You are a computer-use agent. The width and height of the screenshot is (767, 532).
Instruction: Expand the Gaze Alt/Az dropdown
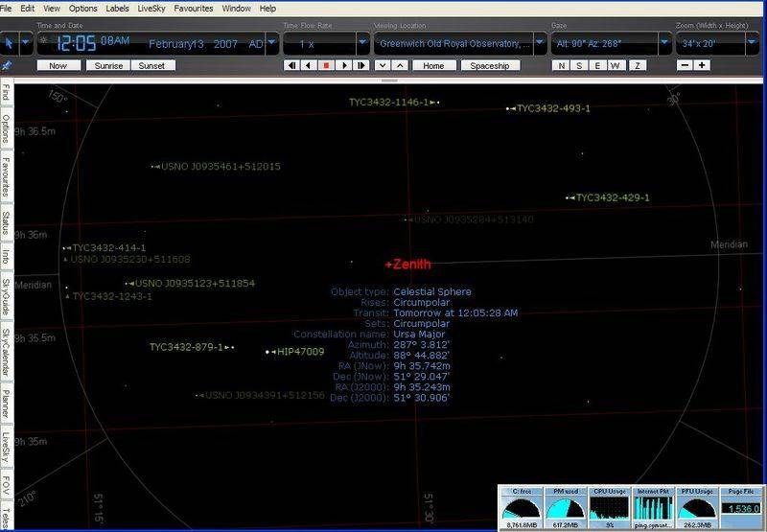tap(665, 44)
